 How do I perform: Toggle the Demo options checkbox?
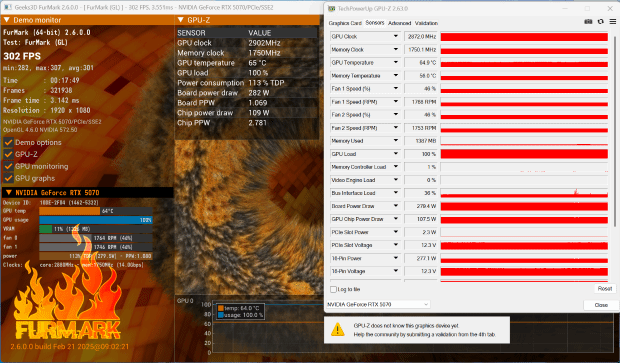click(8, 142)
